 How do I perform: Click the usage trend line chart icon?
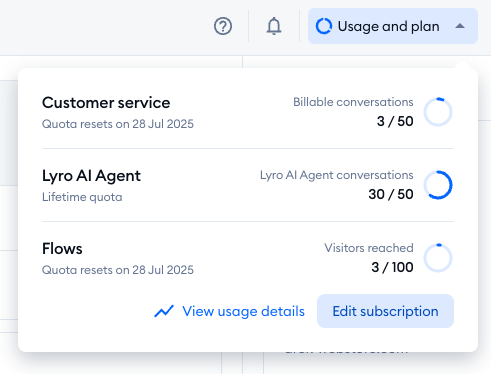point(164,311)
